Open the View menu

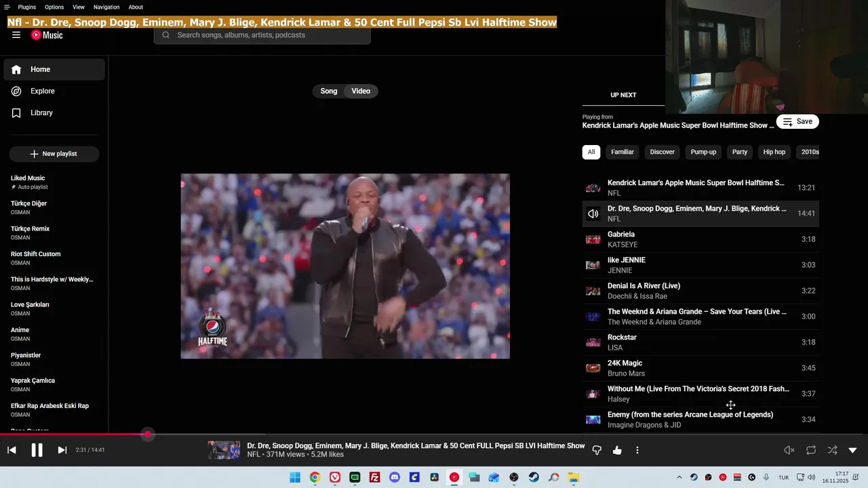[79, 7]
